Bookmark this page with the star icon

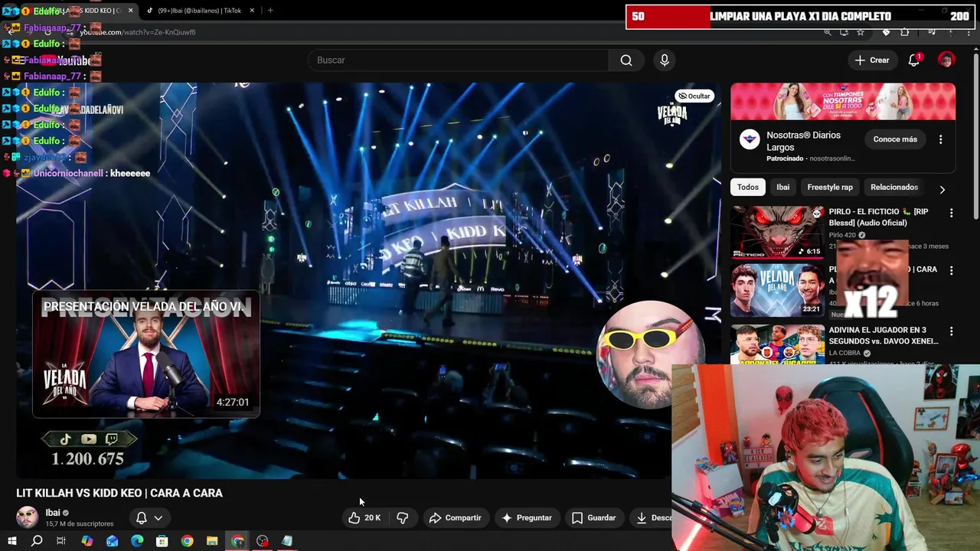pos(861,32)
